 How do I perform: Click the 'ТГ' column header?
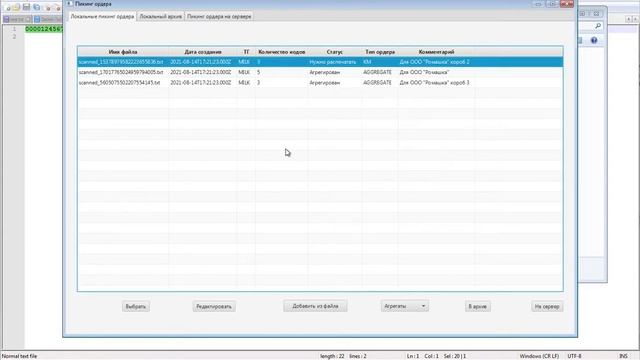(x=246, y=52)
